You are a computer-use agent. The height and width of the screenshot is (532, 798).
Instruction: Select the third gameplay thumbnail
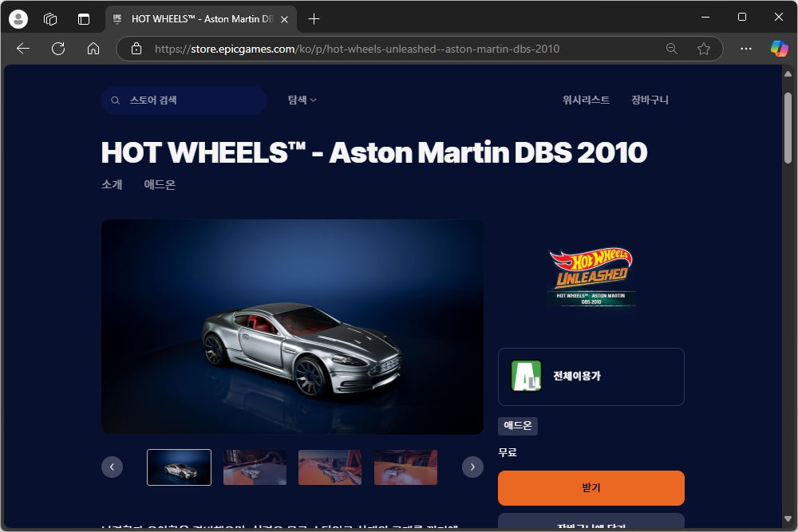[x=330, y=467]
